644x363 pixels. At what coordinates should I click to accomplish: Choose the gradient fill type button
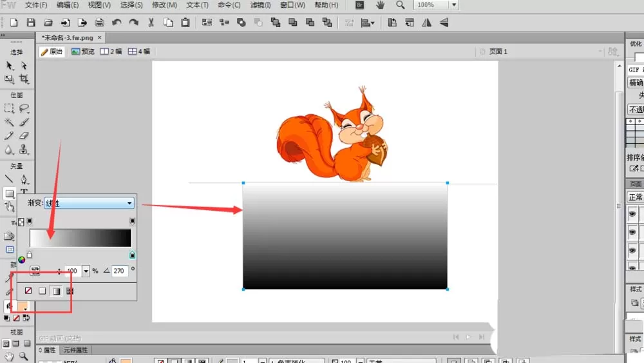click(56, 291)
